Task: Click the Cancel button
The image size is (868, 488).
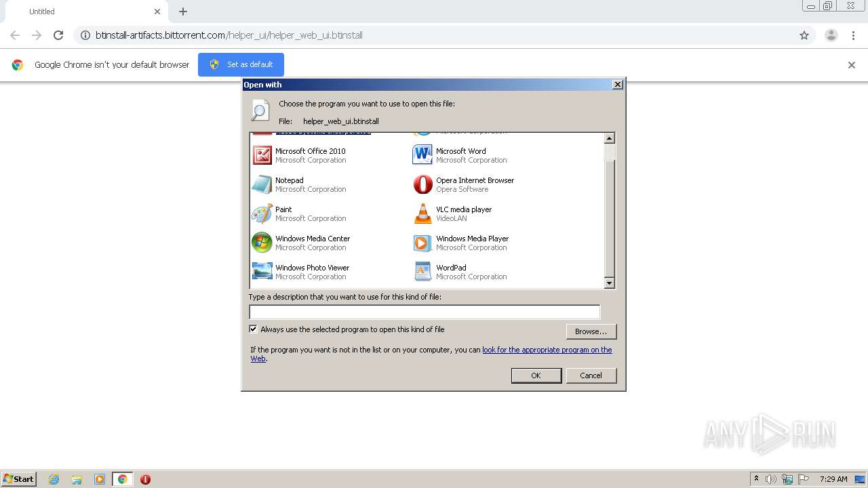Action: pos(591,375)
